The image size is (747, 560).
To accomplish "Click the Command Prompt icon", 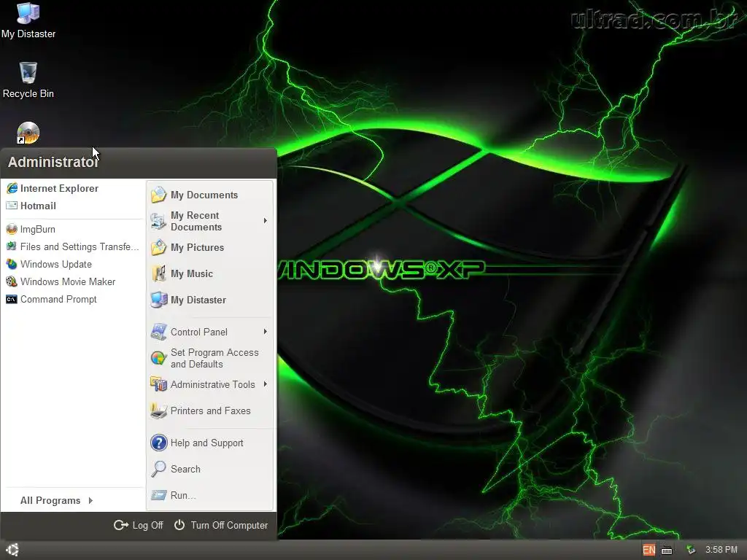I will [12, 299].
